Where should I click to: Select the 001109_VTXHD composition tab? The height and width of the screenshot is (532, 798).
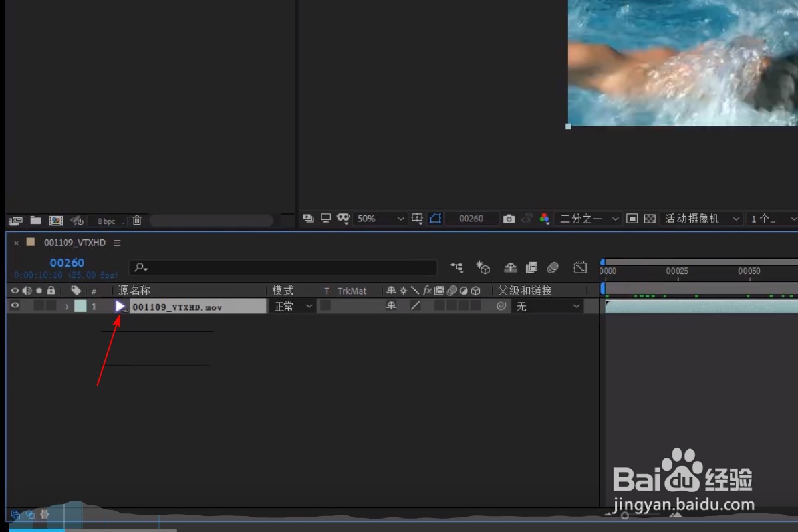(74, 243)
